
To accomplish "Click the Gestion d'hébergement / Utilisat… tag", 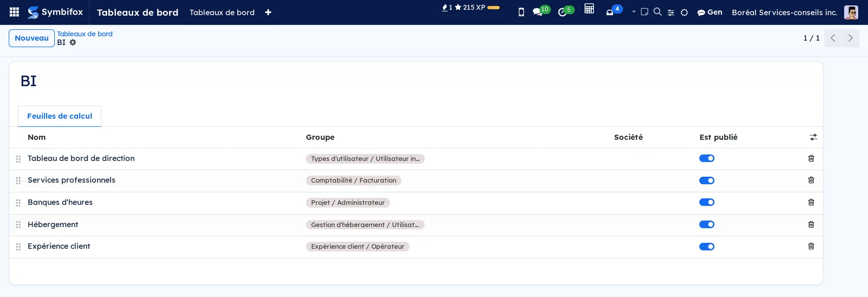I will (x=365, y=224).
